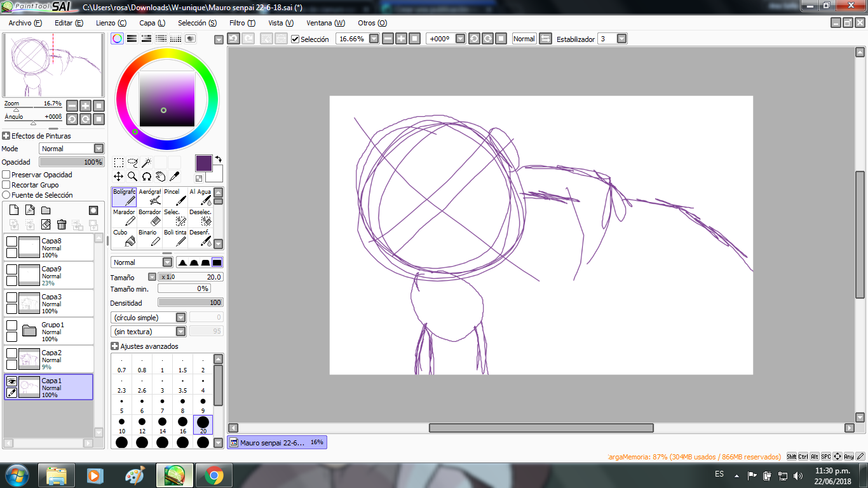Hide the Capa1 layer eye icon
868x488 pixels.
coord(11,381)
